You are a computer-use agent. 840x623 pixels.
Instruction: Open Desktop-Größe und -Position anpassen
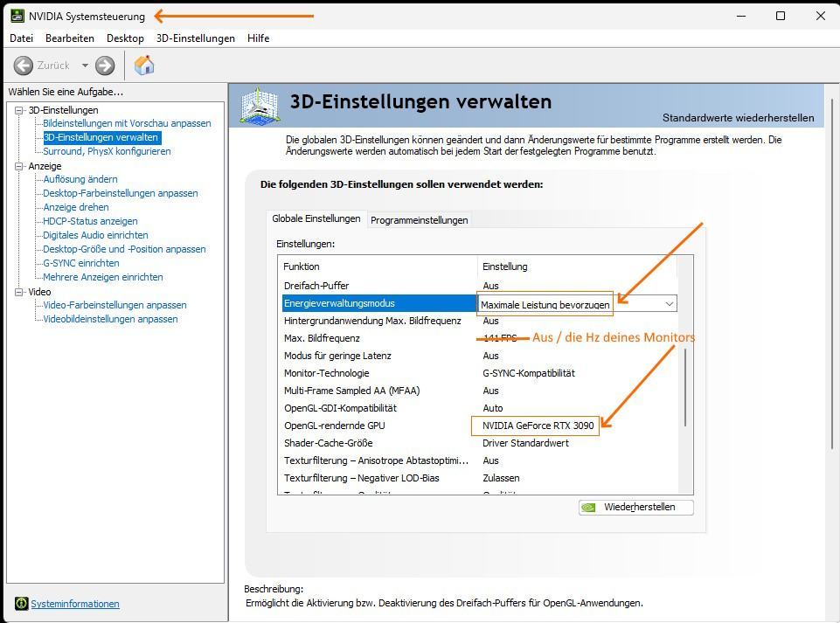(x=124, y=248)
